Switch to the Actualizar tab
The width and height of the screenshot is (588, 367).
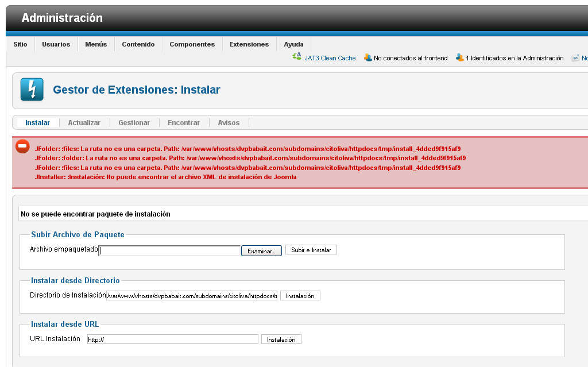(84, 123)
